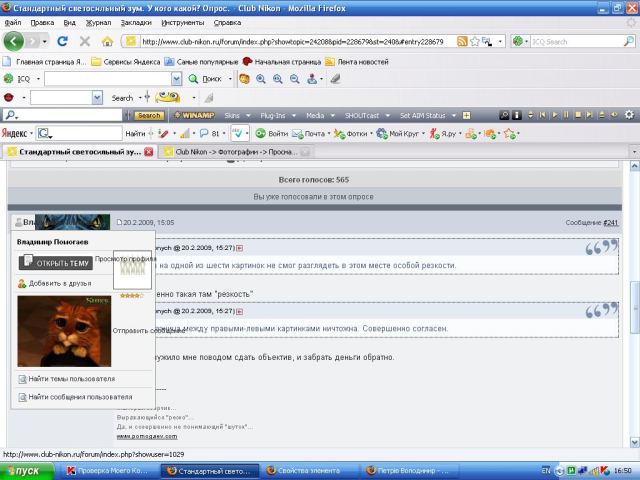Viewport: 640px width, 480px height.
Task: Click the Найти button in Yandex toolbar
Action: [135, 133]
